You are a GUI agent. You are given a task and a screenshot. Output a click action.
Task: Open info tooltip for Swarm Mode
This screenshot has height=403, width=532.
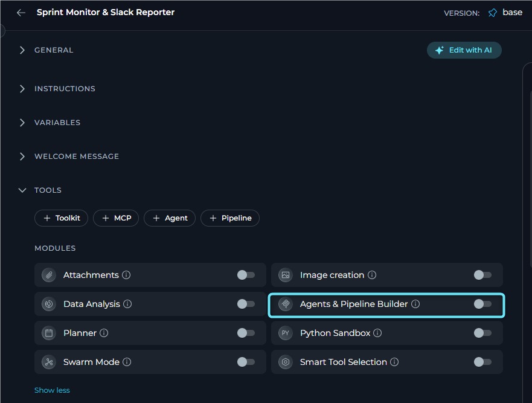pos(127,362)
